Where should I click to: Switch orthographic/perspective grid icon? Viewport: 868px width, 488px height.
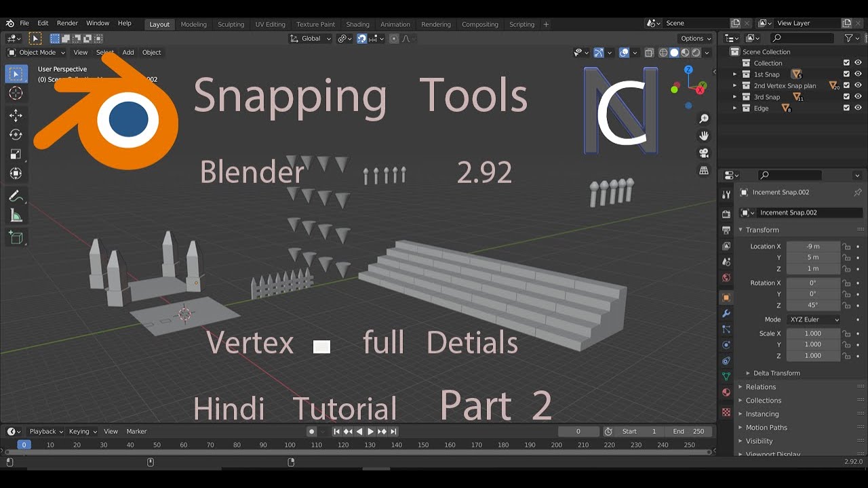click(704, 170)
